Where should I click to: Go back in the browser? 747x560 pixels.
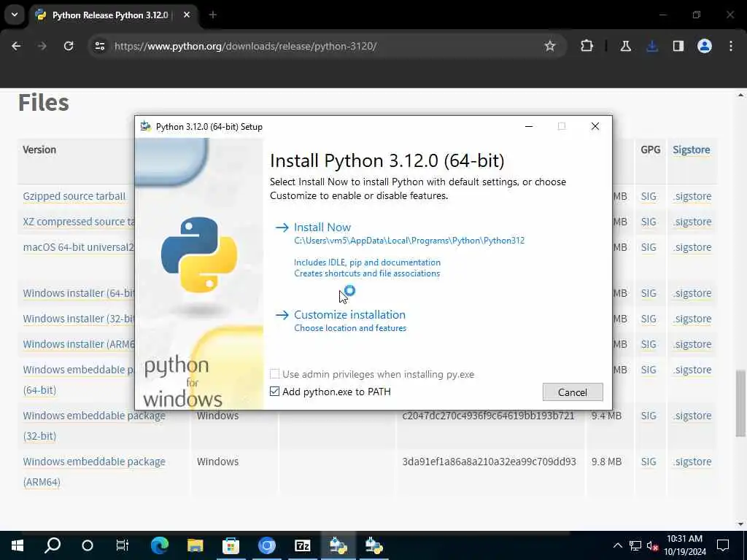pos(16,46)
